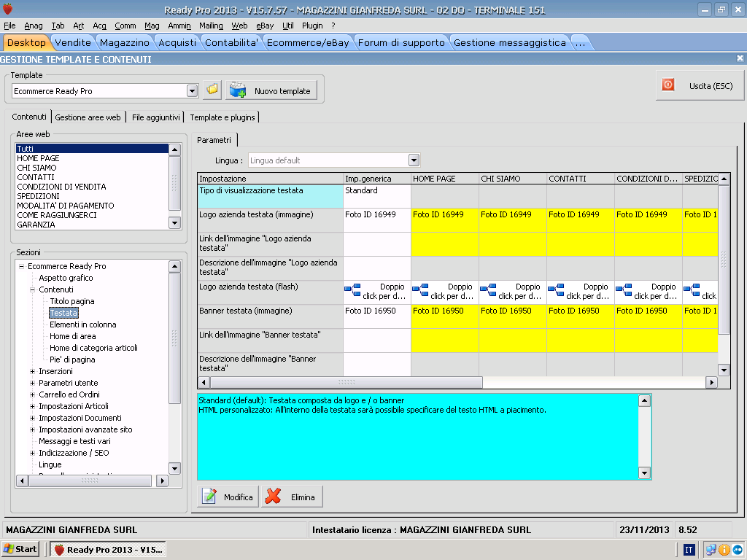Expand the Carrello ed Ordini node
The height and width of the screenshot is (560, 747).
[32, 394]
